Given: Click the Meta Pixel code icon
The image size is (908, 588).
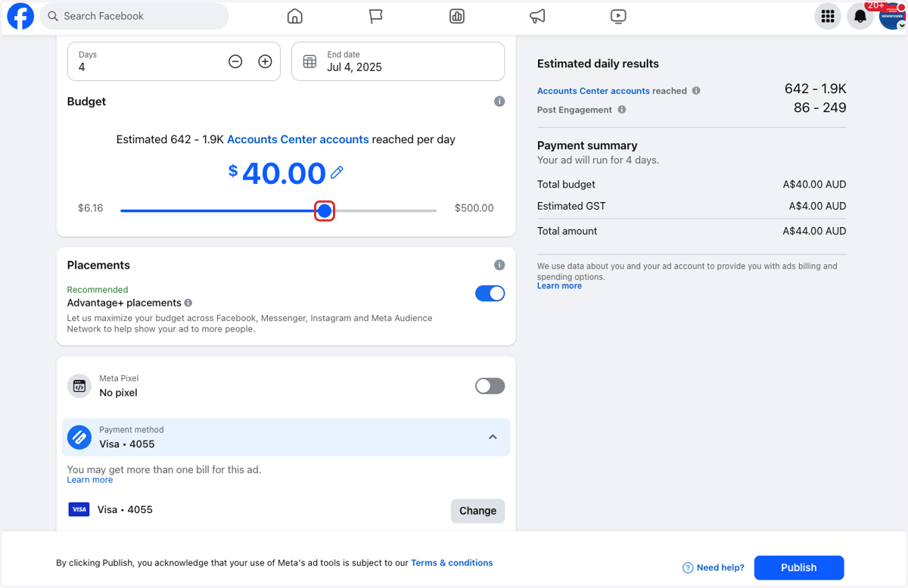Looking at the screenshot, I should tap(79, 386).
